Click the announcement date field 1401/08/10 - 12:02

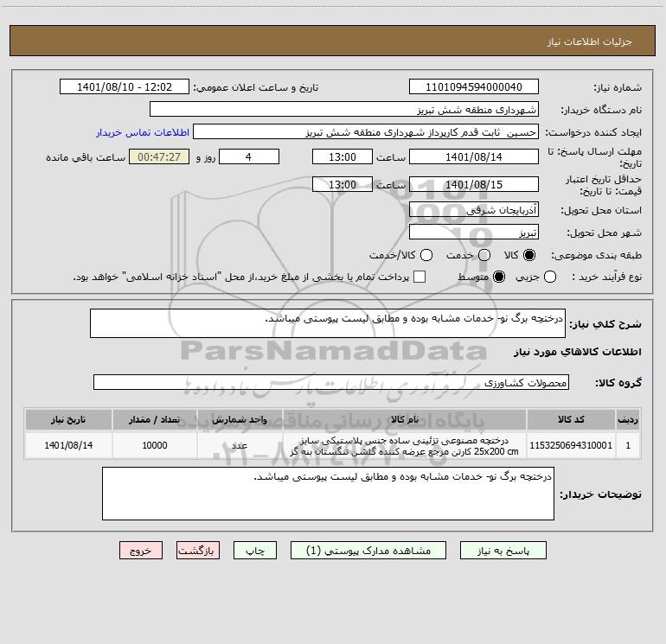click(x=125, y=87)
